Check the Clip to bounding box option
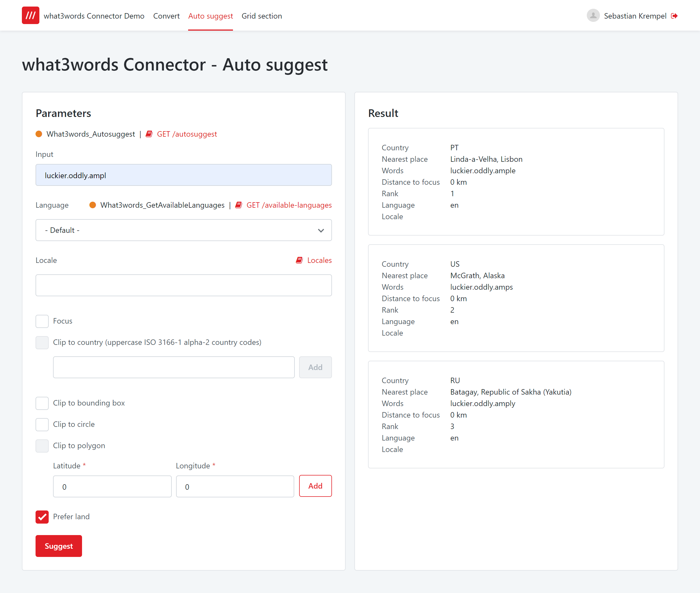 point(42,403)
